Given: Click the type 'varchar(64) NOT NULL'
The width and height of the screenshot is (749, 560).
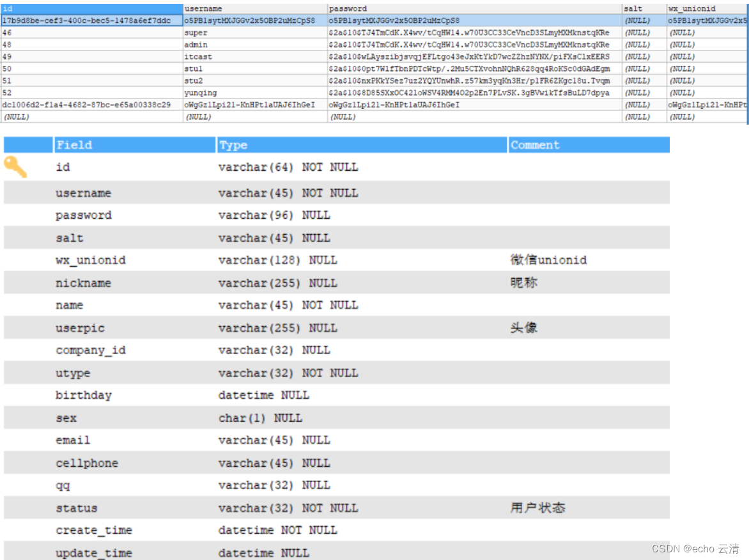Looking at the screenshot, I should 288,167.
